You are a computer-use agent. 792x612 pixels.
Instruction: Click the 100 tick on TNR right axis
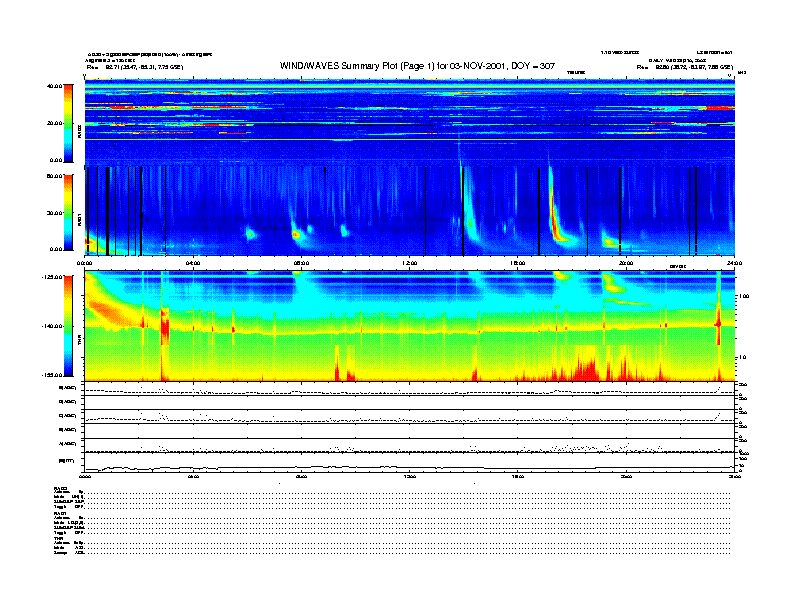(744, 296)
